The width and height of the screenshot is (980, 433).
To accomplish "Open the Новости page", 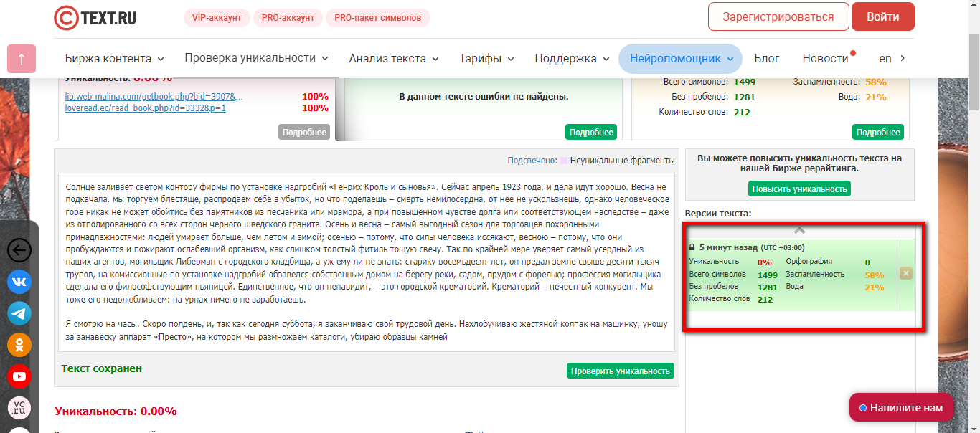I will tap(825, 59).
